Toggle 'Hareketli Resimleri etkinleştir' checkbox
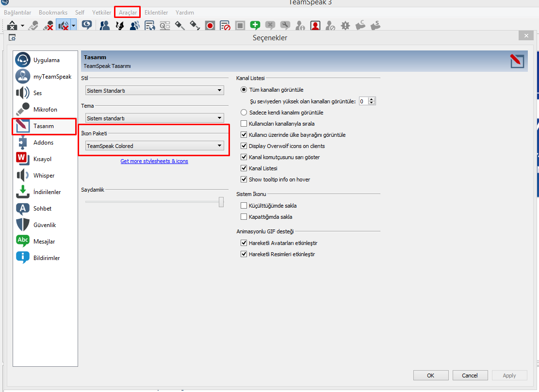Screen dimensions: 539x392 click(x=244, y=254)
